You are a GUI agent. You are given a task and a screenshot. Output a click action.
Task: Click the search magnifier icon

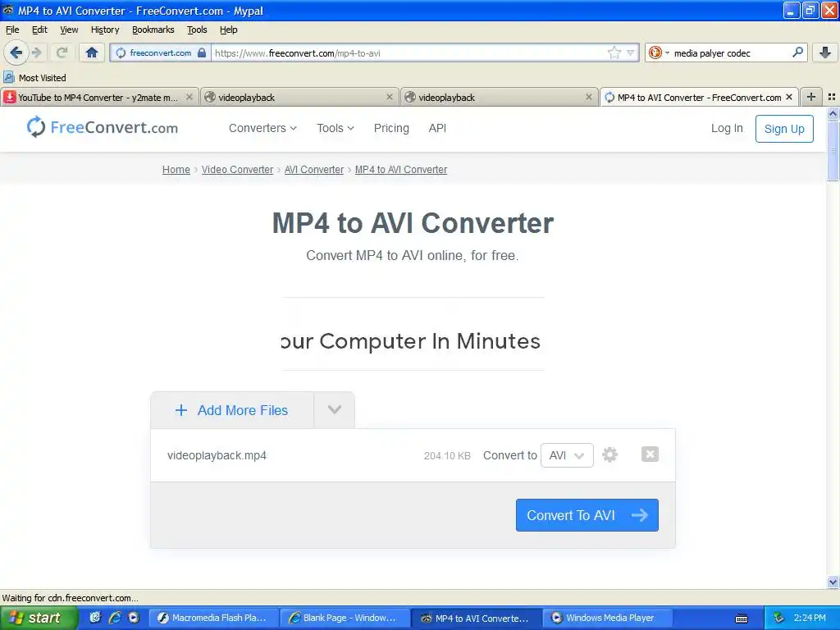click(x=797, y=52)
